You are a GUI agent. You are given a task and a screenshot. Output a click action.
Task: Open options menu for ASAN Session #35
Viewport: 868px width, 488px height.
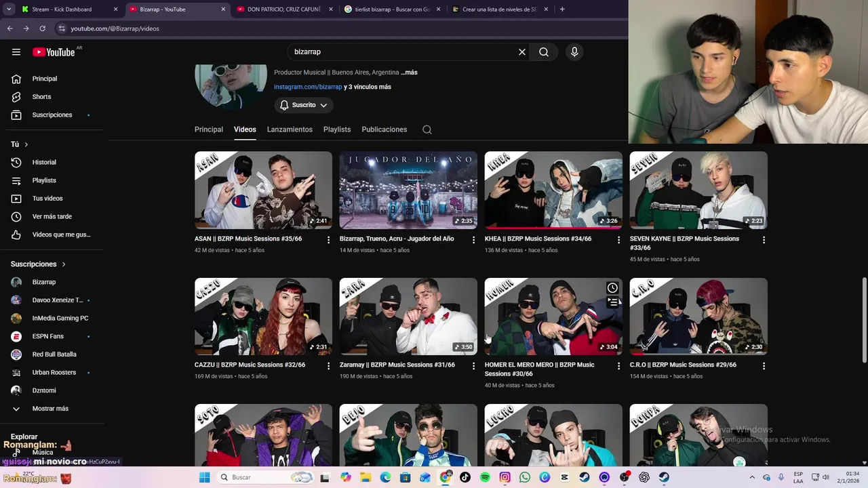pos(329,240)
